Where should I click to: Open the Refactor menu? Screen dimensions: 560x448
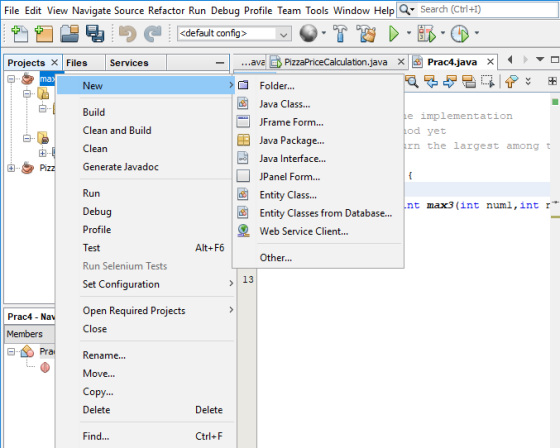166,11
